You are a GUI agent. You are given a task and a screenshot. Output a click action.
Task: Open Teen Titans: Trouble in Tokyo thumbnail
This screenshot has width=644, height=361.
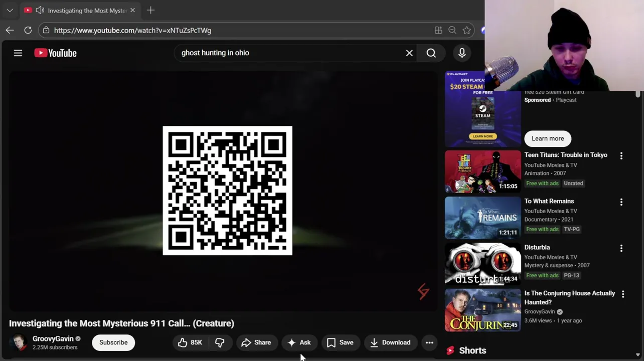click(x=482, y=171)
